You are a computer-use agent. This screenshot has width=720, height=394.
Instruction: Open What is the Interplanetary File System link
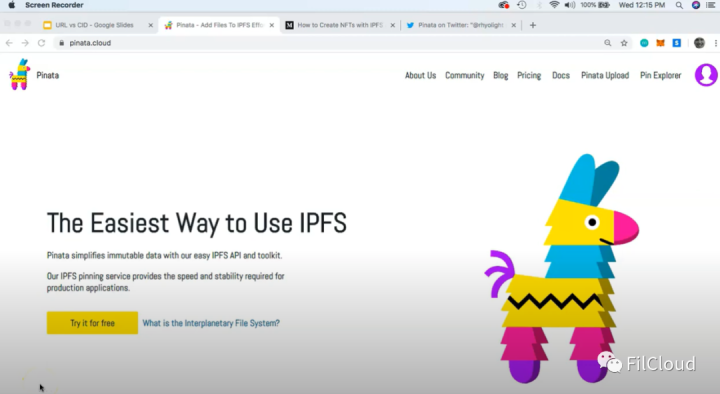tap(211, 323)
